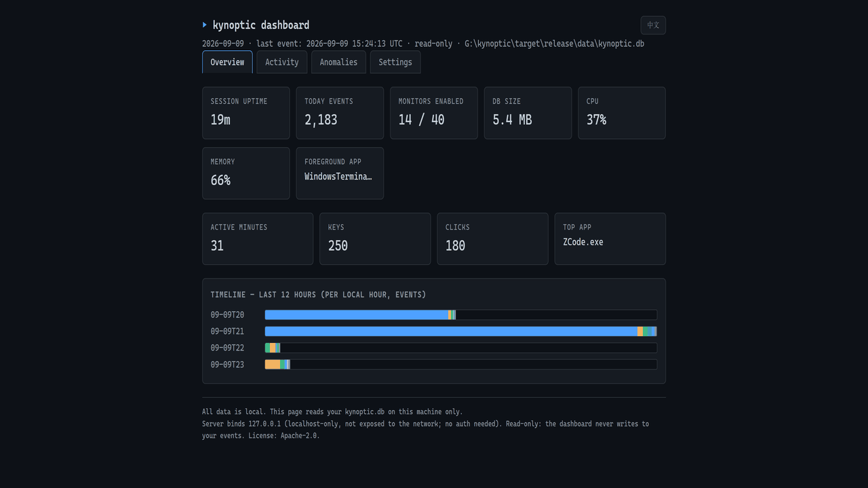Click the 'All data is local' footer line
This screenshot has width=868, height=488.
pos(332,411)
